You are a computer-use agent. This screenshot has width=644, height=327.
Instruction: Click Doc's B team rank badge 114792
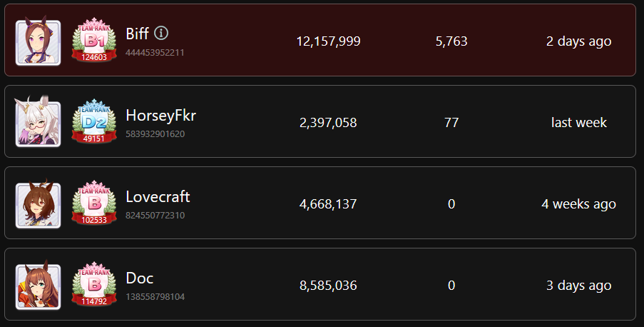point(94,287)
